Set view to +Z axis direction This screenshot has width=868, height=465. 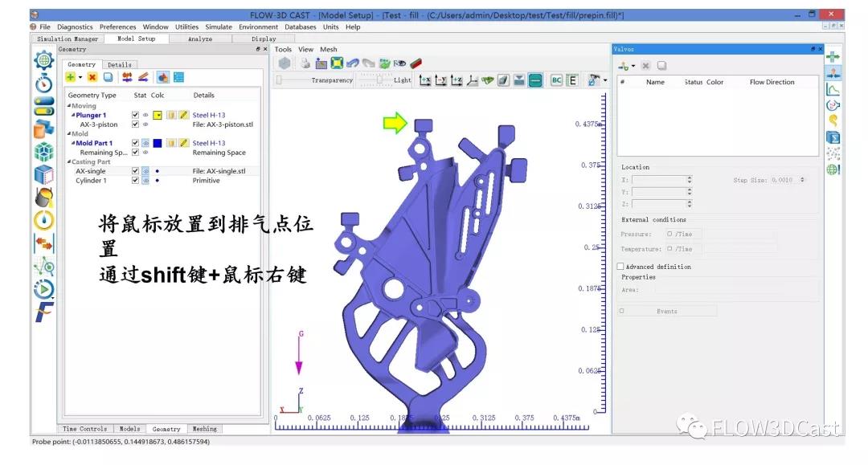coord(457,80)
